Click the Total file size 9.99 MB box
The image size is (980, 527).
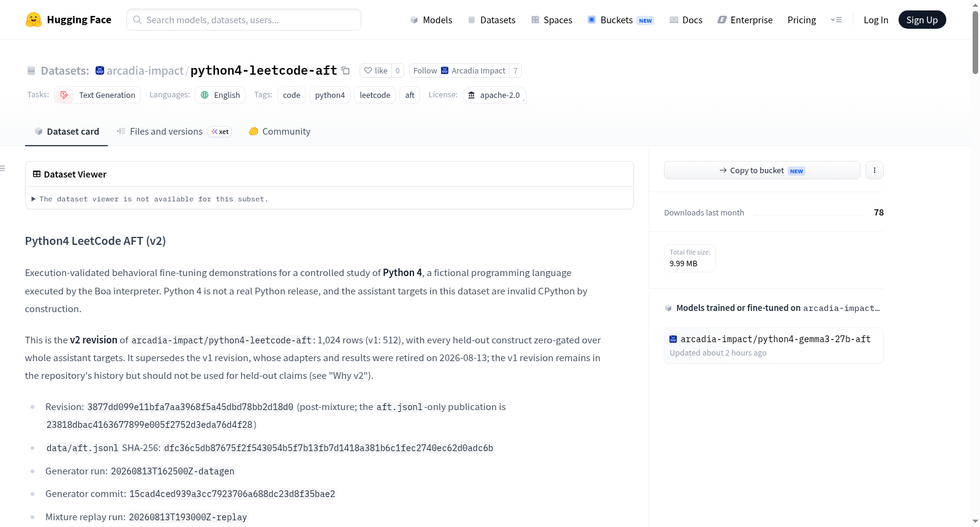coord(690,258)
